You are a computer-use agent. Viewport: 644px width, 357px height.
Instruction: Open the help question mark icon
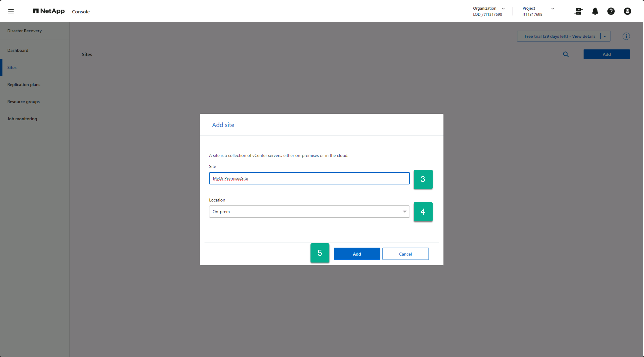(x=611, y=11)
